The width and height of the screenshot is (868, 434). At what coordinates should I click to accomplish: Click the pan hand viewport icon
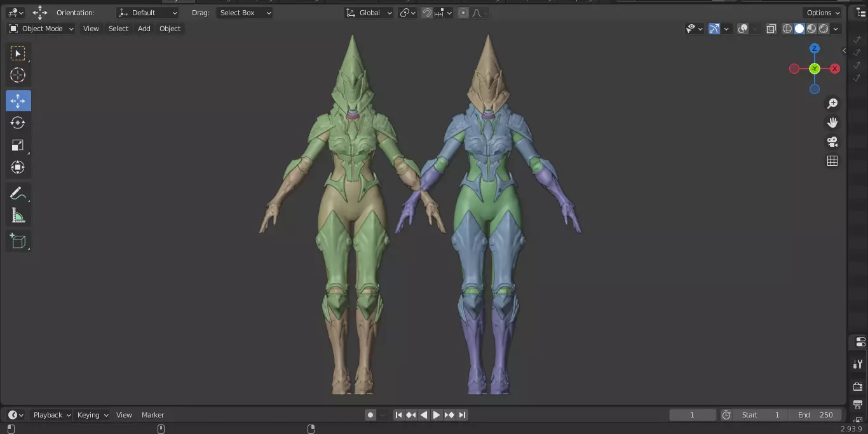(x=832, y=123)
